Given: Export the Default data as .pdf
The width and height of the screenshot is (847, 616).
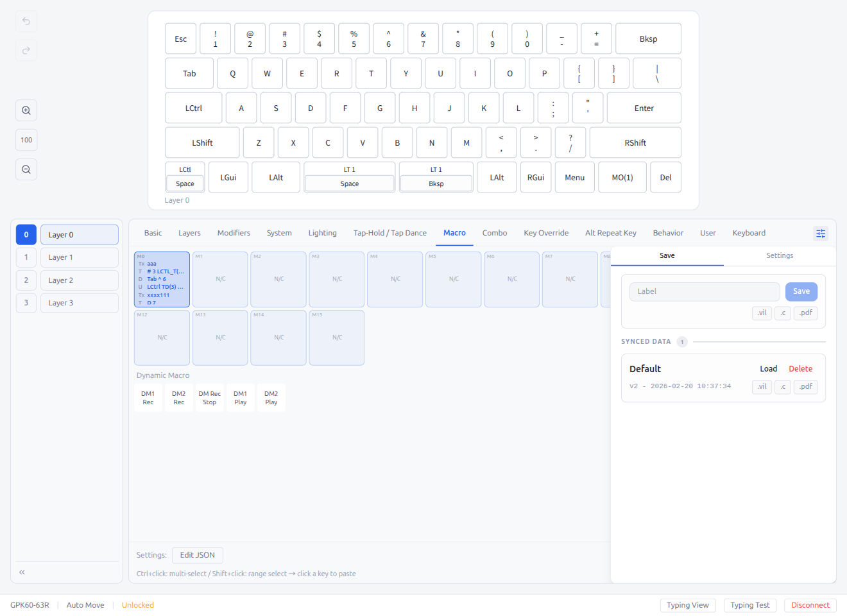Looking at the screenshot, I should coord(805,386).
